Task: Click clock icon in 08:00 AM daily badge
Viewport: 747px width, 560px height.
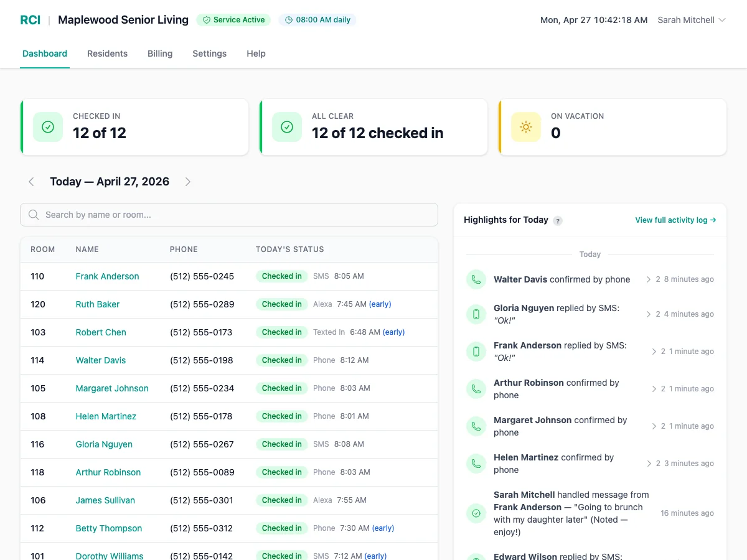Action: pos(289,20)
